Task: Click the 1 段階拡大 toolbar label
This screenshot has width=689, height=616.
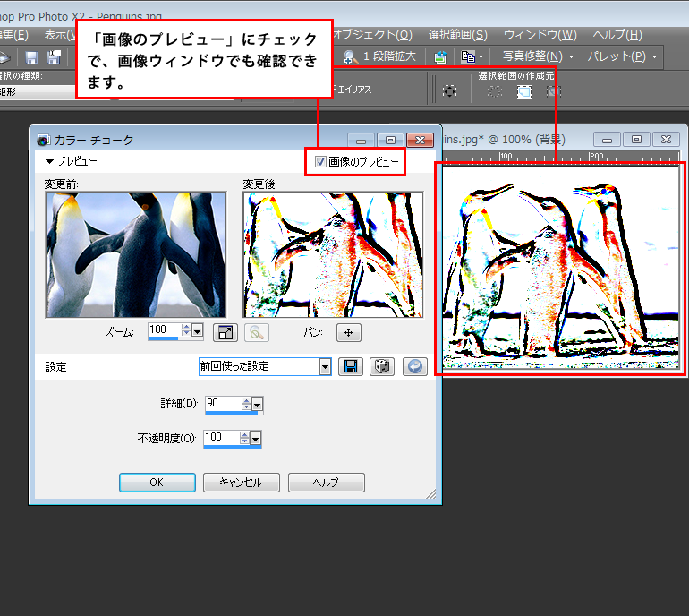Action: point(389,56)
